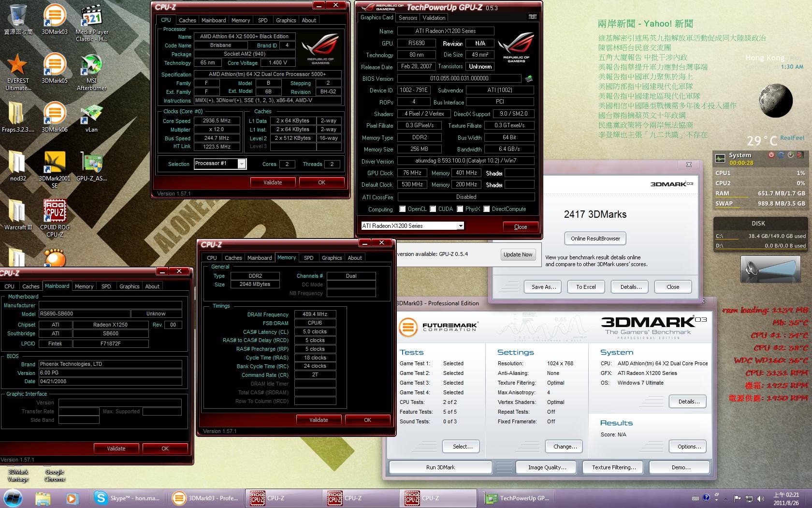
Task: Launch 3DMark03 desktop shortcut
Action: coord(55,19)
